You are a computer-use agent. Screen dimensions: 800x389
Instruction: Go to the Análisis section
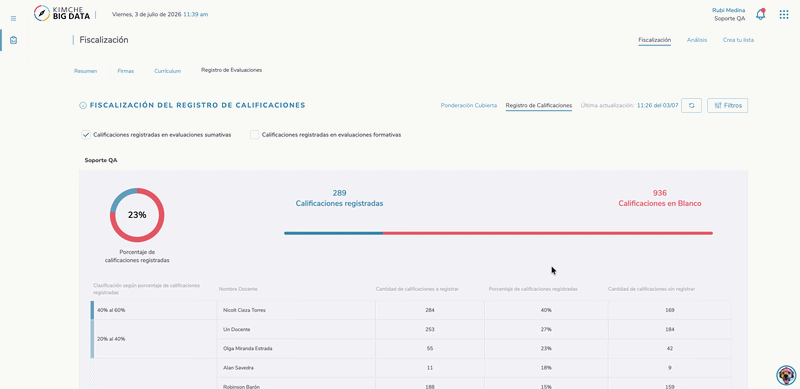(x=697, y=40)
